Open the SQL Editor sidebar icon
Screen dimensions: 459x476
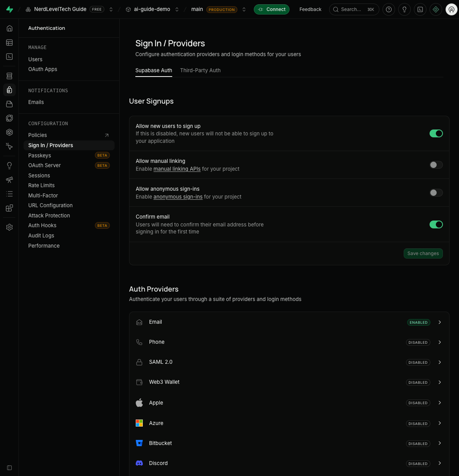coord(9,57)
